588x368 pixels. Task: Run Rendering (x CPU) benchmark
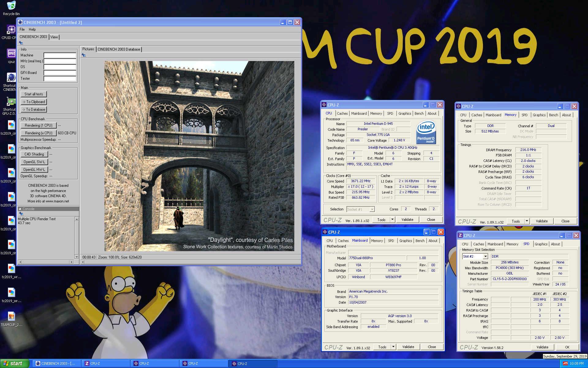(39, 133)
